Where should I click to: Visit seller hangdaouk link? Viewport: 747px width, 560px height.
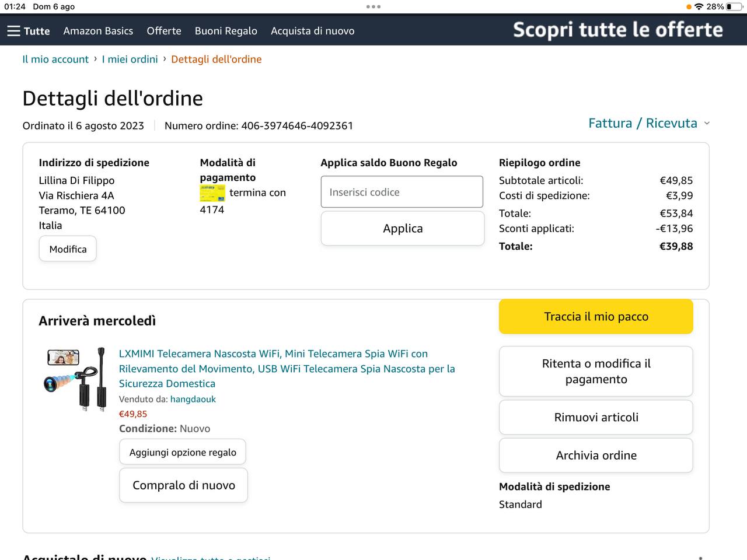click(193, 400)
